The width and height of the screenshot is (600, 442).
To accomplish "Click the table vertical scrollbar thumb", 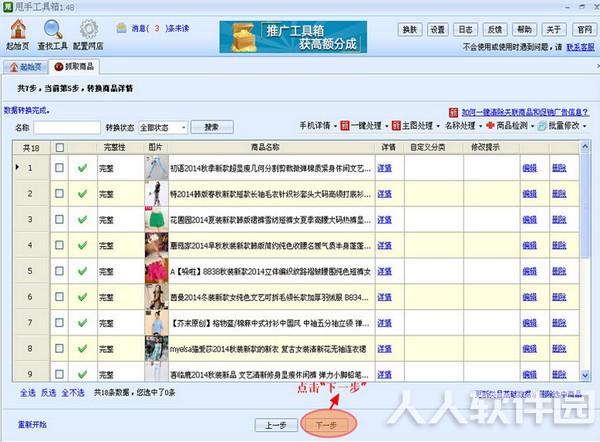I will [x=585, y=205].
